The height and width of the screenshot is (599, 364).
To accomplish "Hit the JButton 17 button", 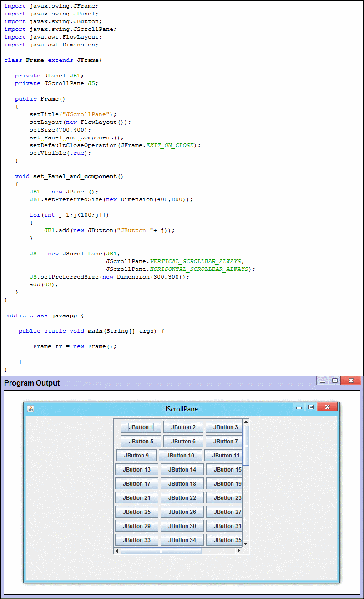I will coord(136,484).
